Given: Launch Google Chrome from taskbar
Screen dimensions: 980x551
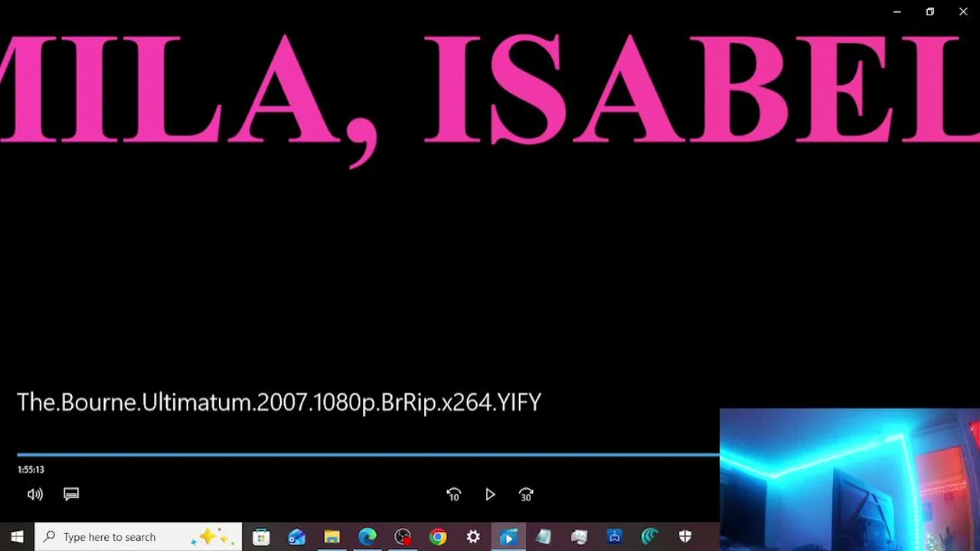Looking at the screenshot, I should 438,537.
